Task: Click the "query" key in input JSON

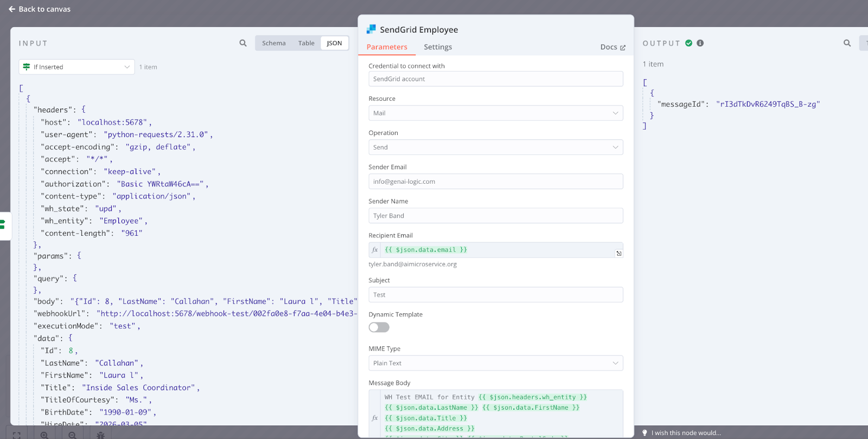Action: (x=49, y=278)
